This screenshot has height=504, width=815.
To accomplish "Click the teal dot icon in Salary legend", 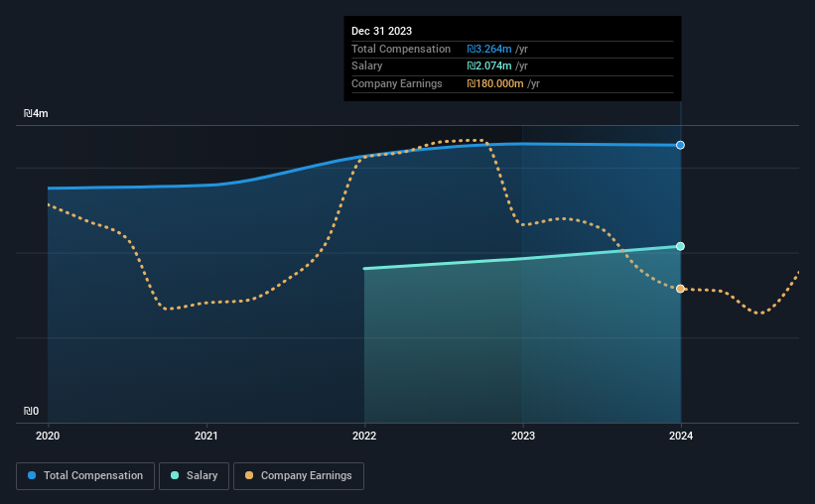I will click(x=175, y=475).
